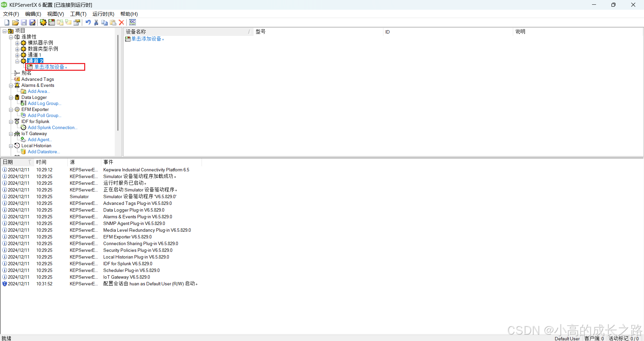
Task: Click the Open Project folder icon
Action: click(x=15, y=22)
